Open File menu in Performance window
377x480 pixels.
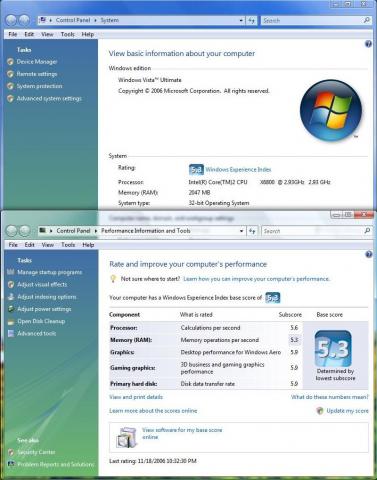coord(13,245)
